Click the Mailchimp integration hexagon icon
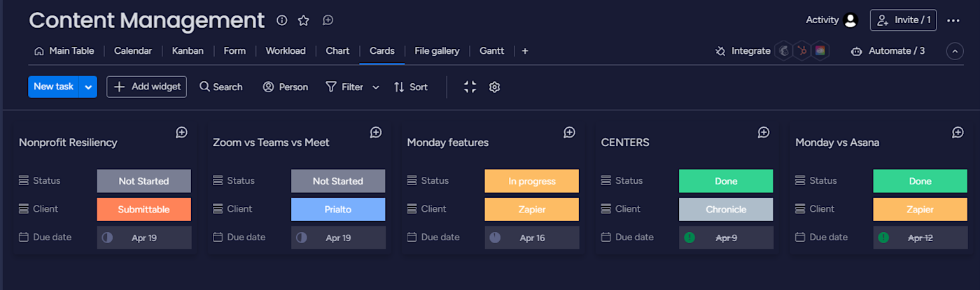The height and width of the screenshot is (290, 980). pos(785,51)
